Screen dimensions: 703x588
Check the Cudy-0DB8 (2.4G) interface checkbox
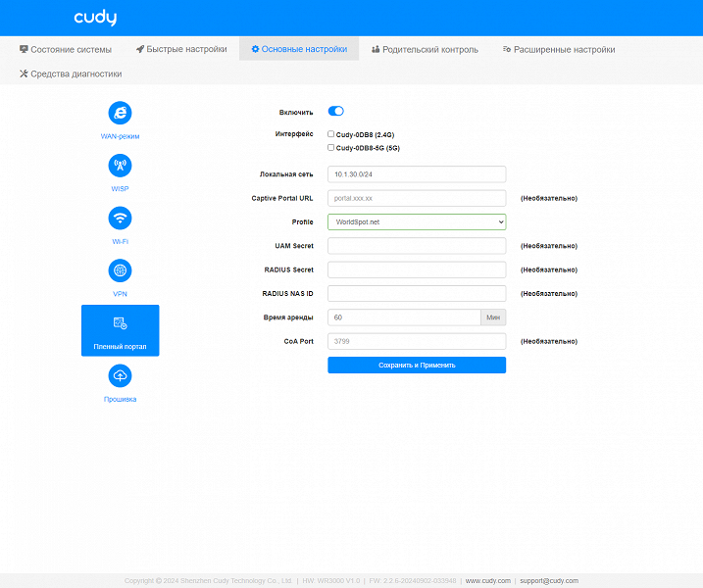click(330, 134)
